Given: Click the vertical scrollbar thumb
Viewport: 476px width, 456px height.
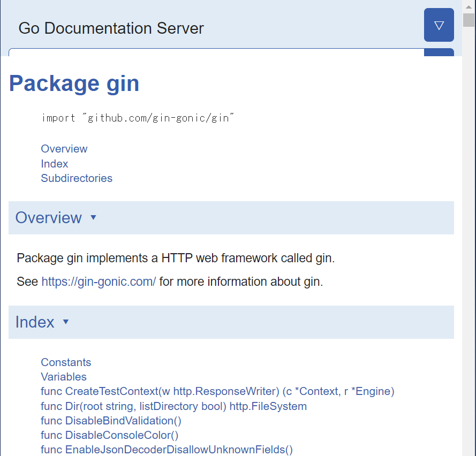Looking at the screenshot, I should coord(469,20).
